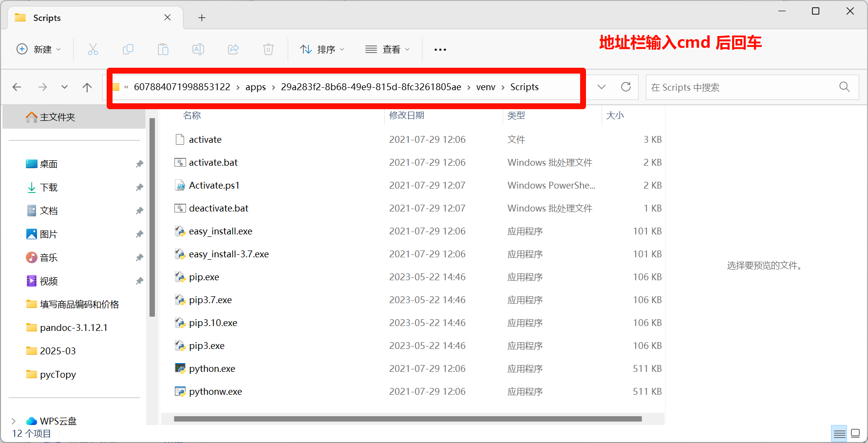Switch to large thumbnails view toggle
The width and height of the screenshot is (868, 443).
[x=855, y=433]
